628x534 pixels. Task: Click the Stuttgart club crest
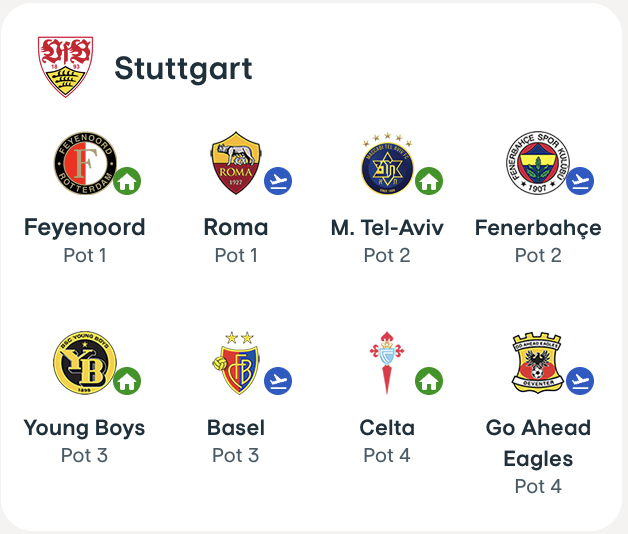pyautogui.click(x=65, y=66)
